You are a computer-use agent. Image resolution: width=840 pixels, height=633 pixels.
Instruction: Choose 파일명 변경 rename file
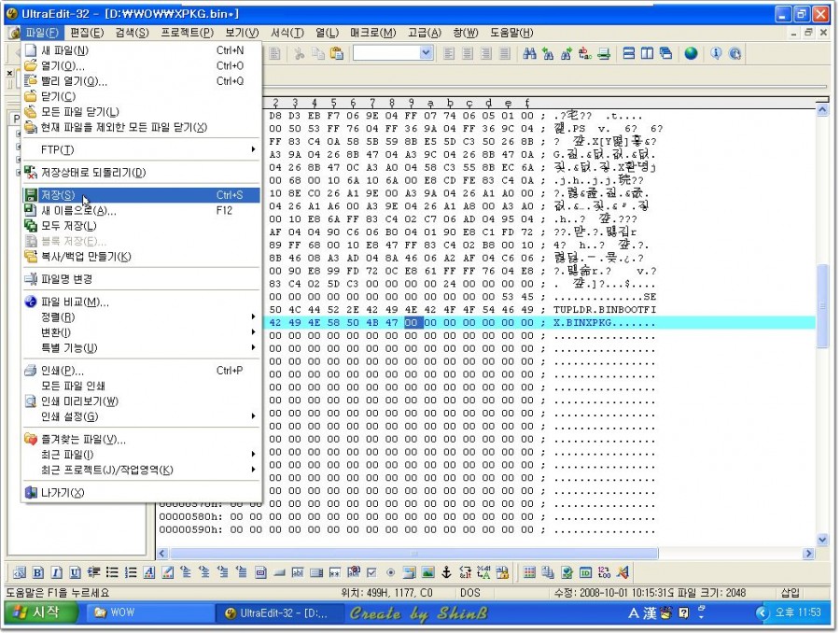coord(142,279)
